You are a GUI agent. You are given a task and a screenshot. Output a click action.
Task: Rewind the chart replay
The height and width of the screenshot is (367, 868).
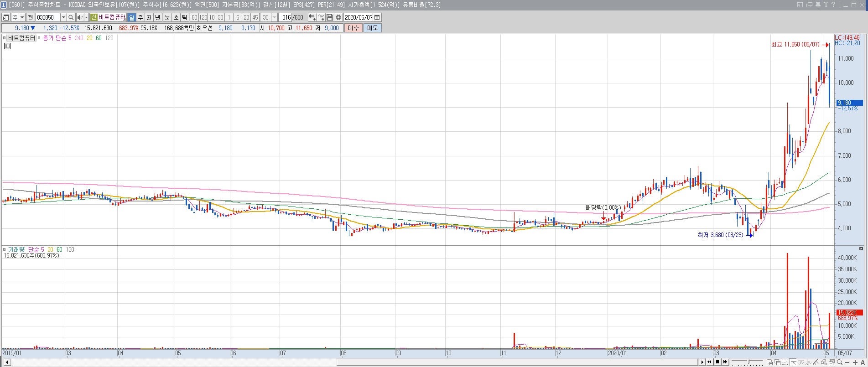click(710, 362)
